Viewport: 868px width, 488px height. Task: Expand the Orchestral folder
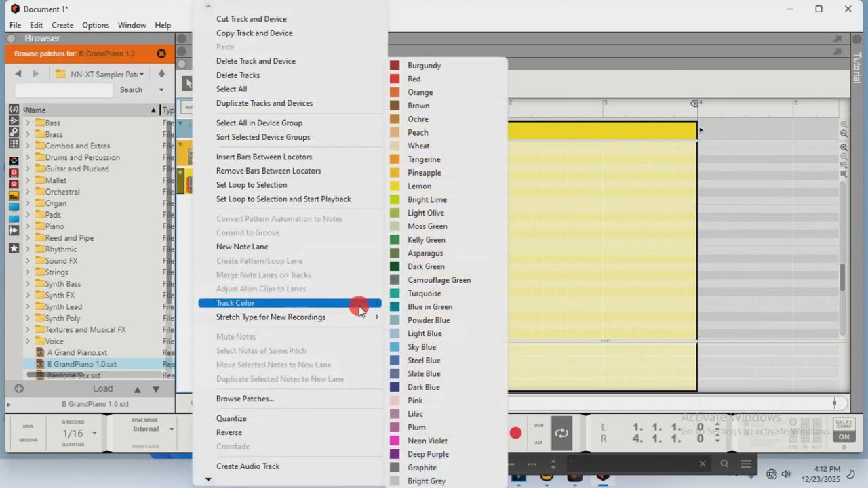tap(28, 192)
